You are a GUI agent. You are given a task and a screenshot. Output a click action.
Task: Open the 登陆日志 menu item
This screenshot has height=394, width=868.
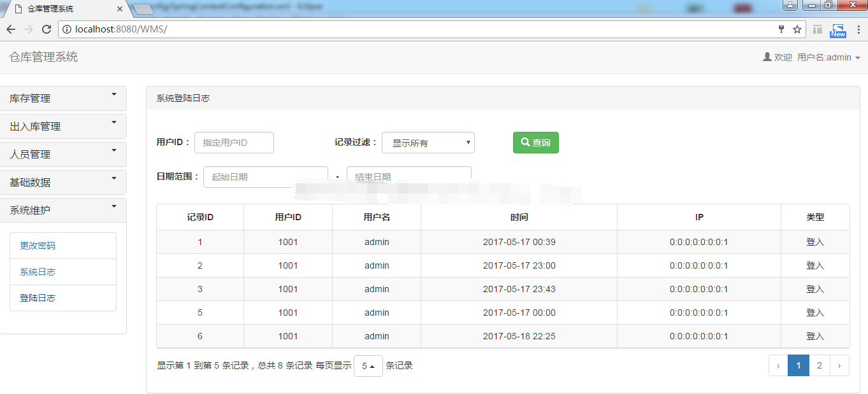coord(63,298)
